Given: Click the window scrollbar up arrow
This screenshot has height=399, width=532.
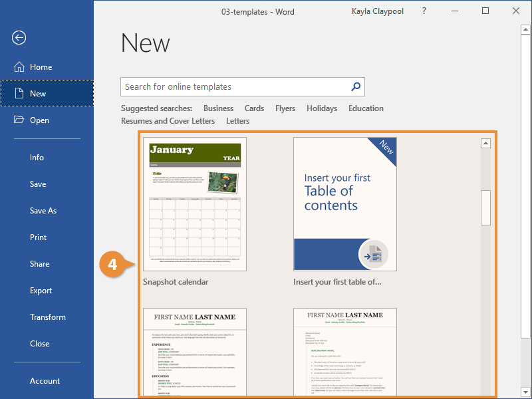Looking at the screenshot, I should [x=525, y=29].
